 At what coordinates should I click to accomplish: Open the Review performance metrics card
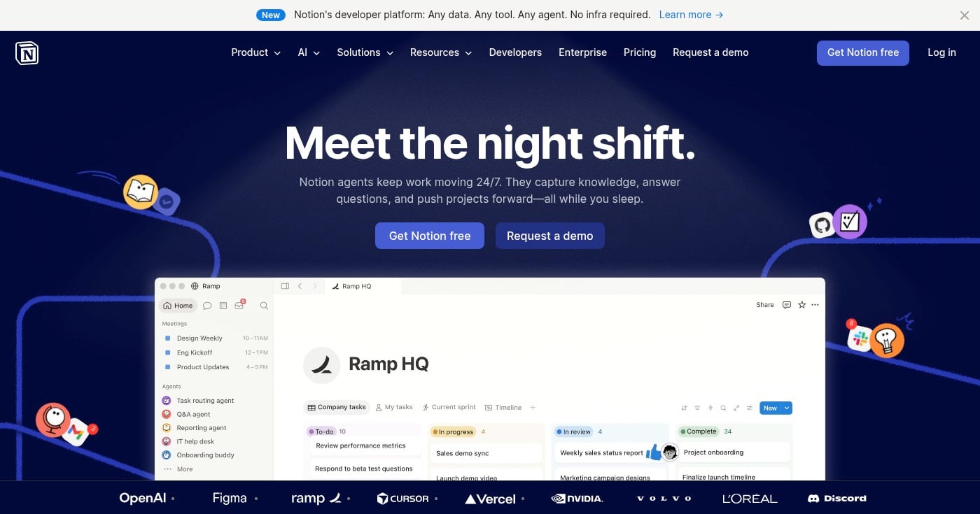[365, 445]
